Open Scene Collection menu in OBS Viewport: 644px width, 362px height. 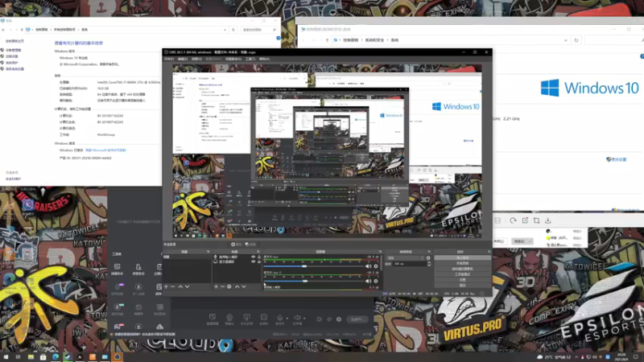point(233,59)
